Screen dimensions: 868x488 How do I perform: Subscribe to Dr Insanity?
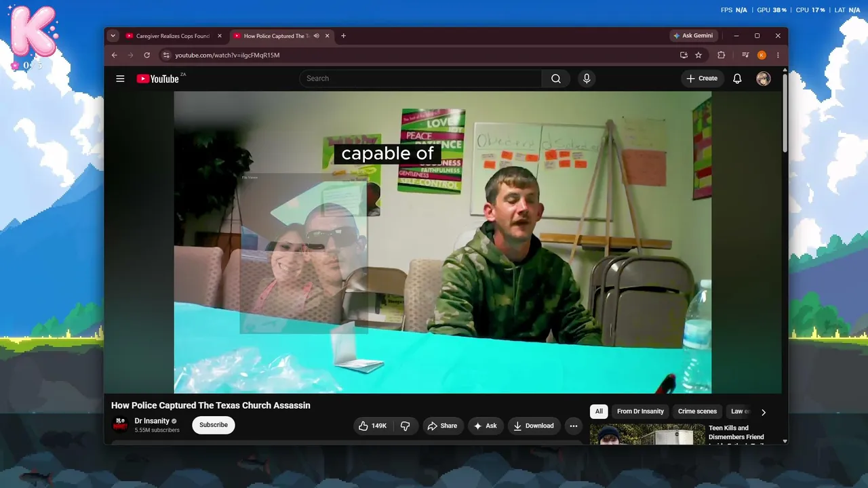(214, 425)
